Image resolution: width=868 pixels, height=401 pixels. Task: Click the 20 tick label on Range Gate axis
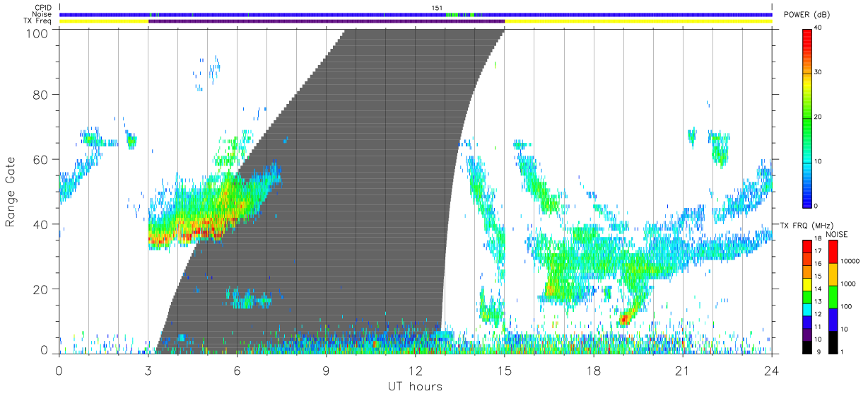41,289
